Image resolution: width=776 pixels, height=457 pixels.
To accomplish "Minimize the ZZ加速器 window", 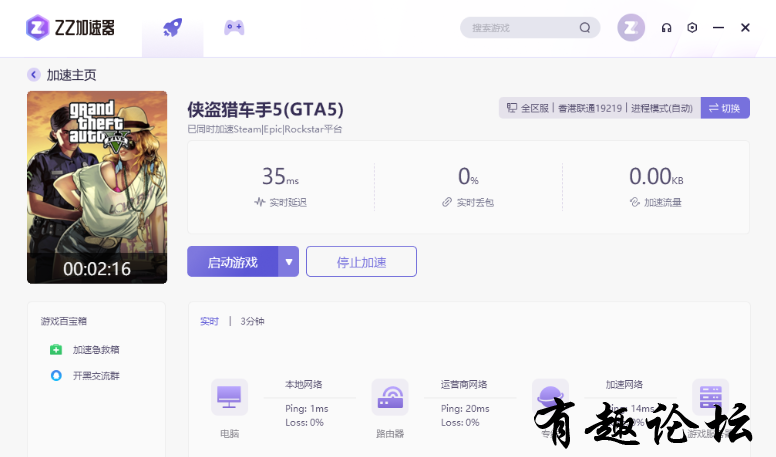I will tap(719, 28).
